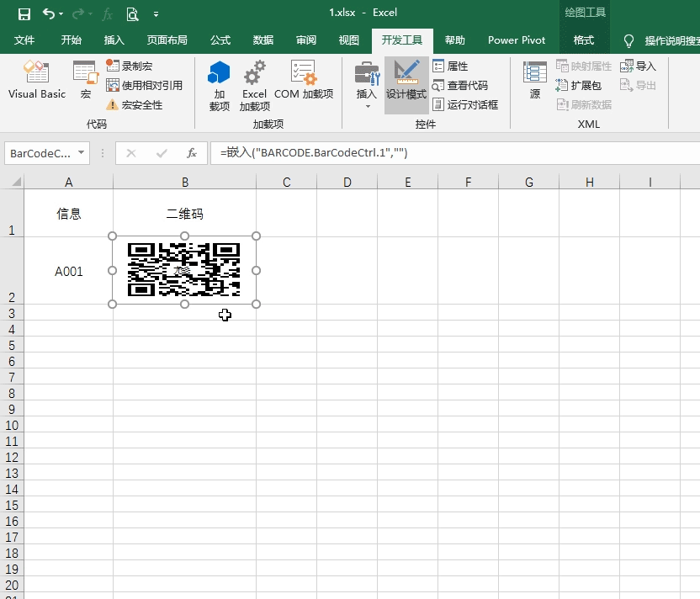Click the formula bar Cancel X icon
700x599 pixels.
click(x=130, y=153)
